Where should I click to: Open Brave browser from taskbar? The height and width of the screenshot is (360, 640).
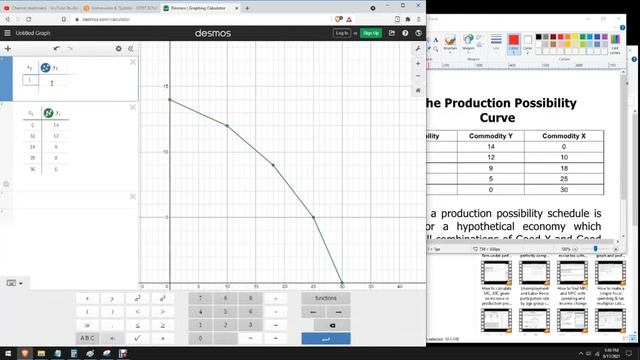point(24,353)
